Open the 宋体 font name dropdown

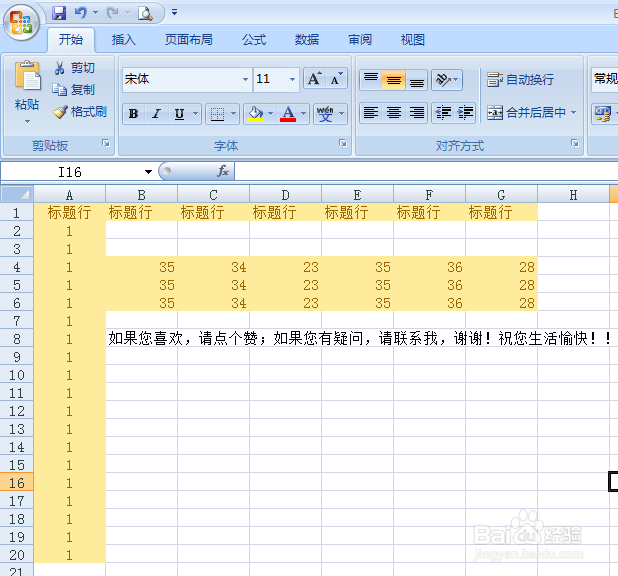point(245,79)
